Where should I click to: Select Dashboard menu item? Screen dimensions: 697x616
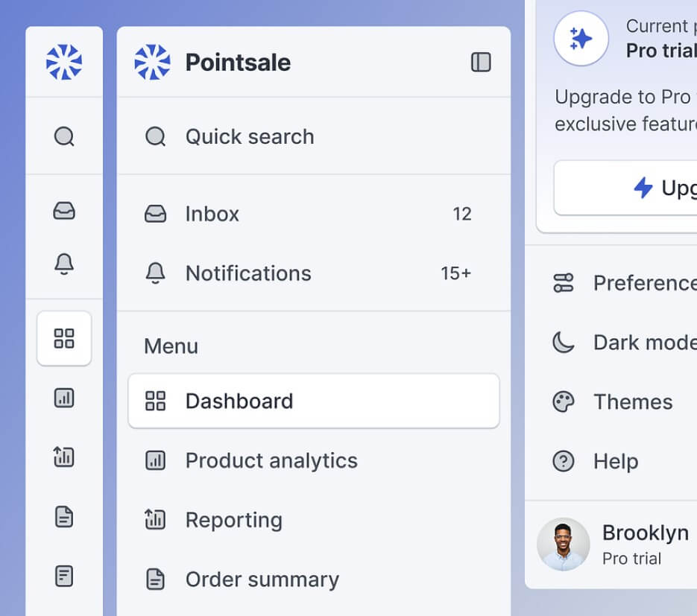tap(314, 401)
